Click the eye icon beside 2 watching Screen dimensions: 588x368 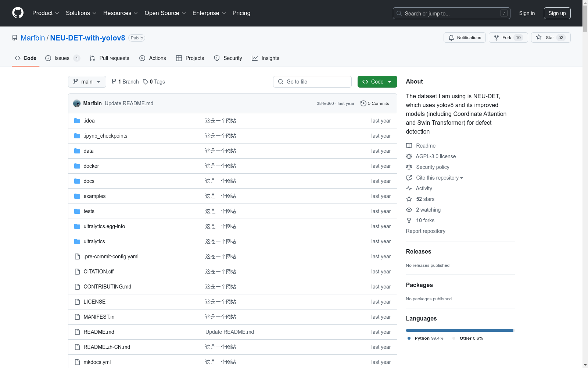(x=409, y=210)
